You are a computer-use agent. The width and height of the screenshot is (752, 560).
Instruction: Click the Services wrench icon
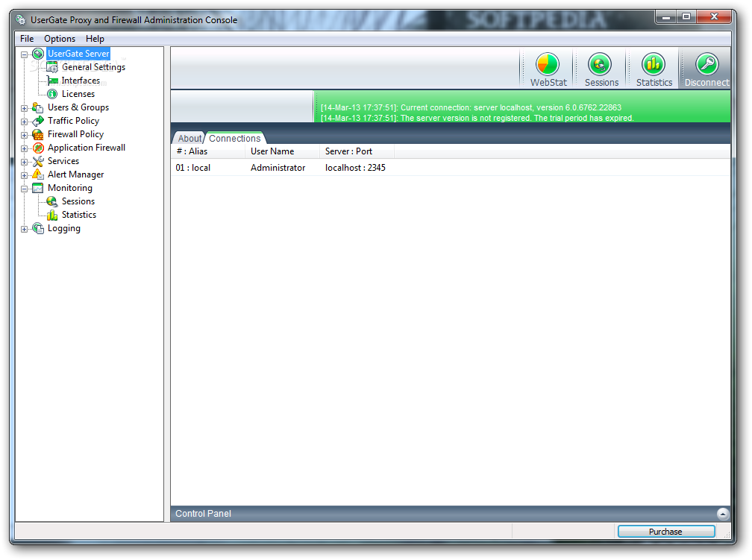[38, 161]
